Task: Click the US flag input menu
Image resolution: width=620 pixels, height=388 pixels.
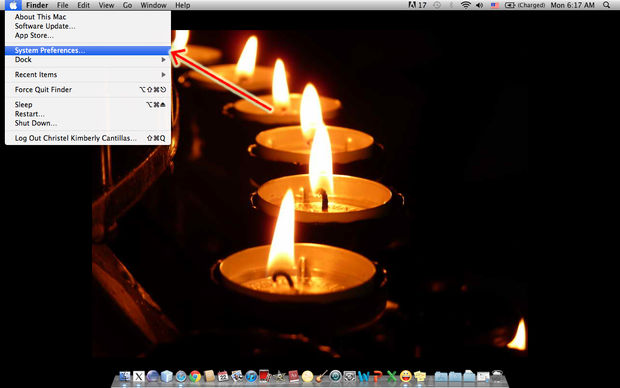Action: click(x=495, y=5)
